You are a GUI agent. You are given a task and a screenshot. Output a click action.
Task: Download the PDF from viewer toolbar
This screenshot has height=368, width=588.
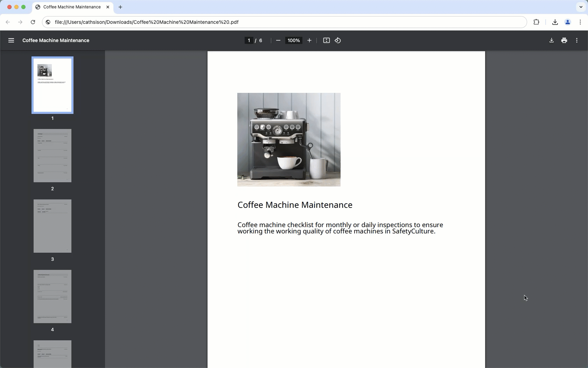click(552, 40)
